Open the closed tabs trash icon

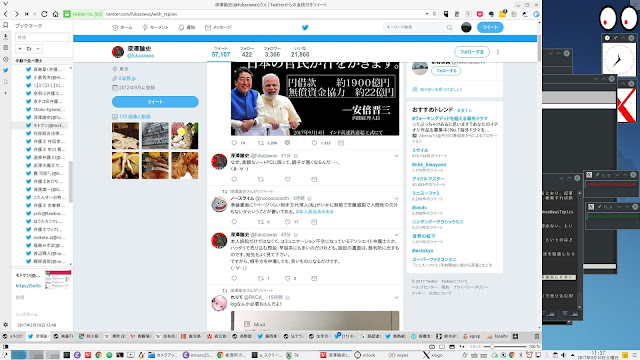click(x=537, y=336)
